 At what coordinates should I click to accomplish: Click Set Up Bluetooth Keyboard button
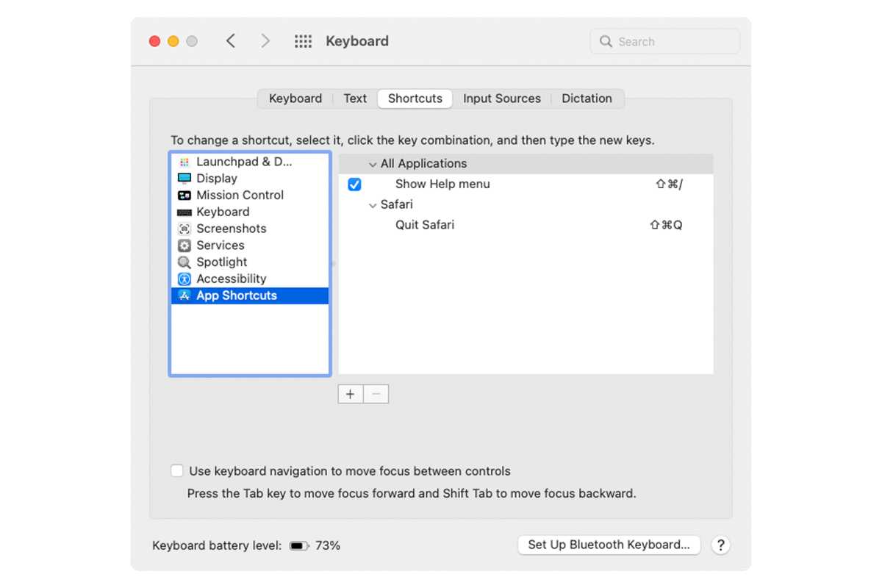coord(609,545)
